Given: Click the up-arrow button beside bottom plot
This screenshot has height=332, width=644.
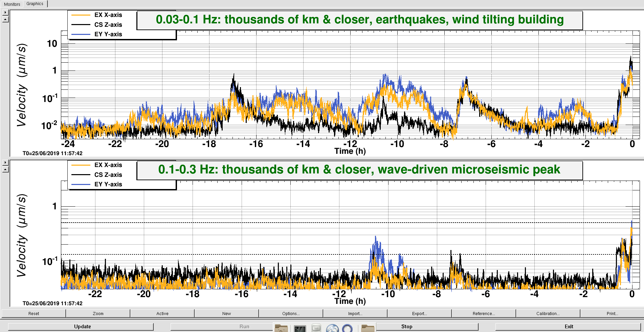Looking at the screenshot, I should click(x=5, y=169).
